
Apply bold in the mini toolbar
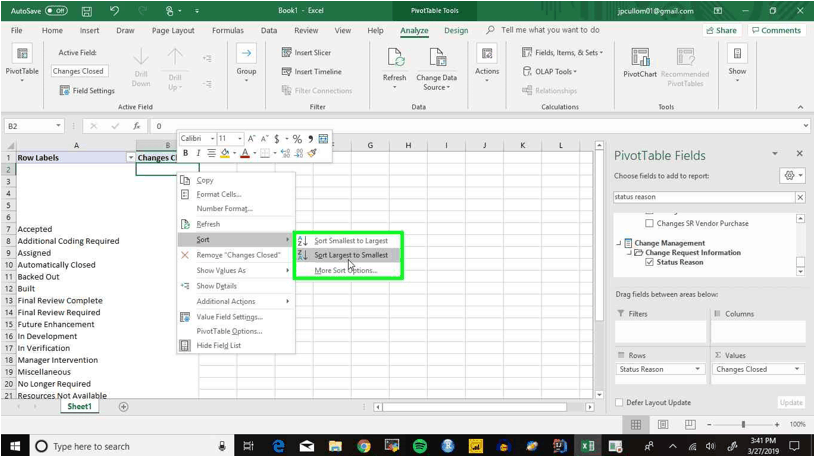(185, 153)
